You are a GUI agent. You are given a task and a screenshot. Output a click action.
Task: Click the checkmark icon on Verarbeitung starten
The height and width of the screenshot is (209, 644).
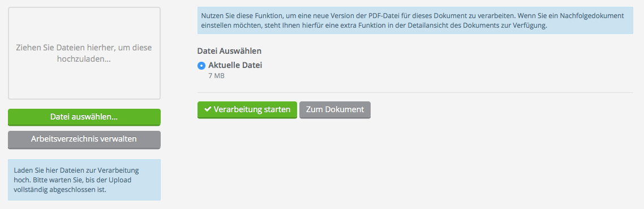[x=208, y=109]
